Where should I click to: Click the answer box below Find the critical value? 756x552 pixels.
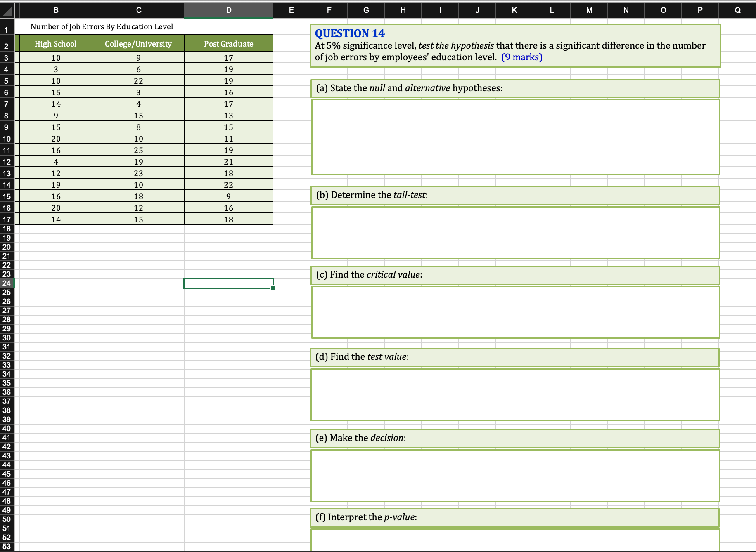514,312
